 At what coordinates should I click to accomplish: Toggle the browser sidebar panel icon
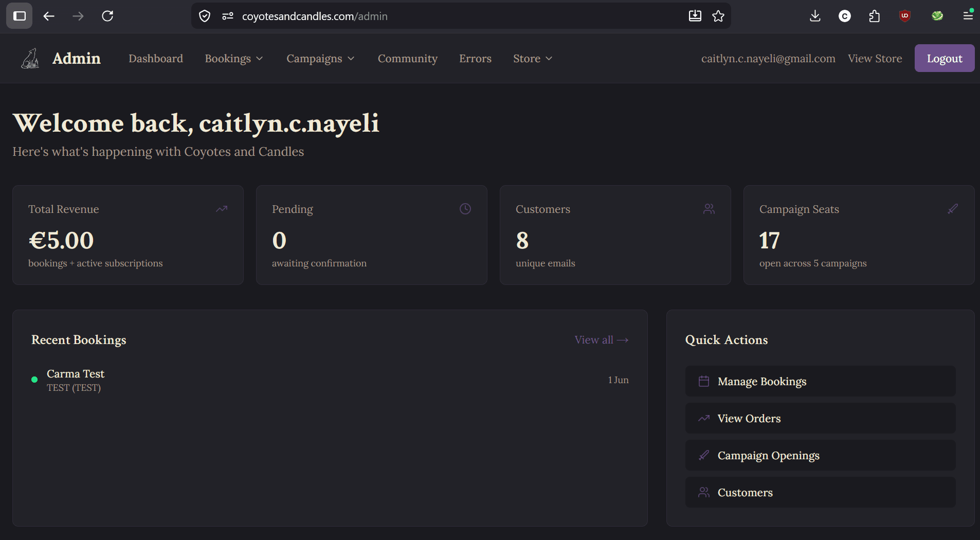(x=20, y=16)
